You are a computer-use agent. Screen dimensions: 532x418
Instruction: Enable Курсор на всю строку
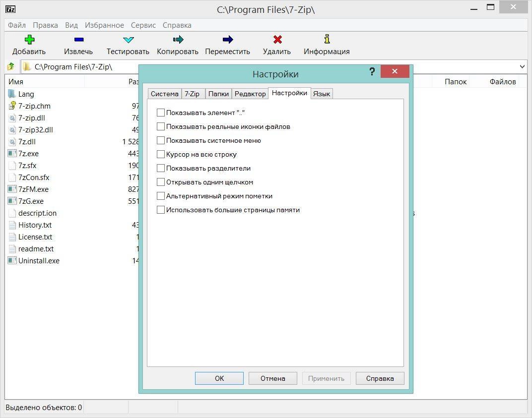[161, 154]
